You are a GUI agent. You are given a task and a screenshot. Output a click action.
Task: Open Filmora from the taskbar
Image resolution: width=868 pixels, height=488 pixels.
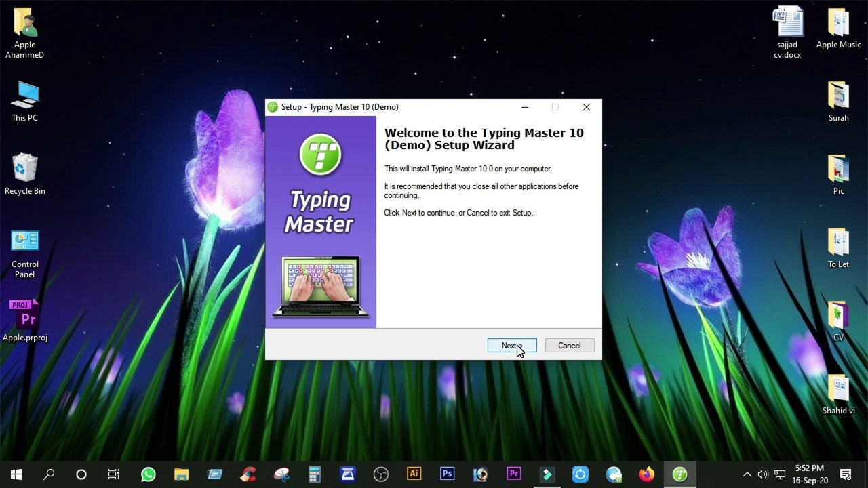point(547,474)
